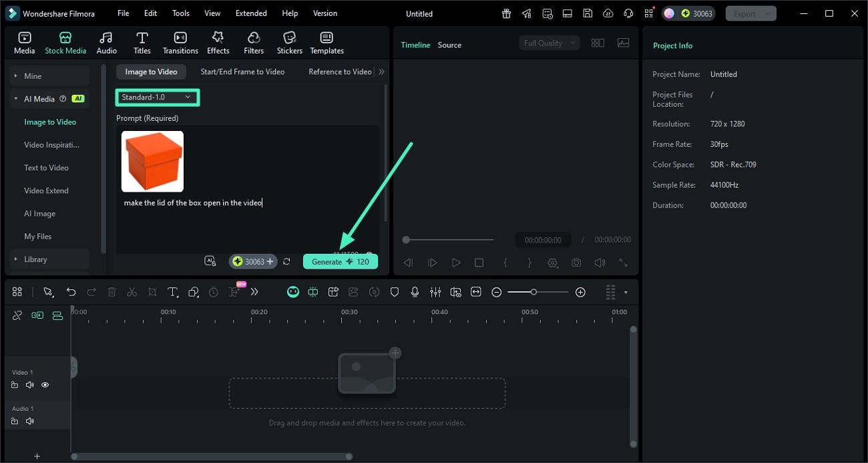Image resolution: width=868 pixels, height=463 pixels.
Task: Lock the Video 1 track
Action: click(x=15, y=385)
